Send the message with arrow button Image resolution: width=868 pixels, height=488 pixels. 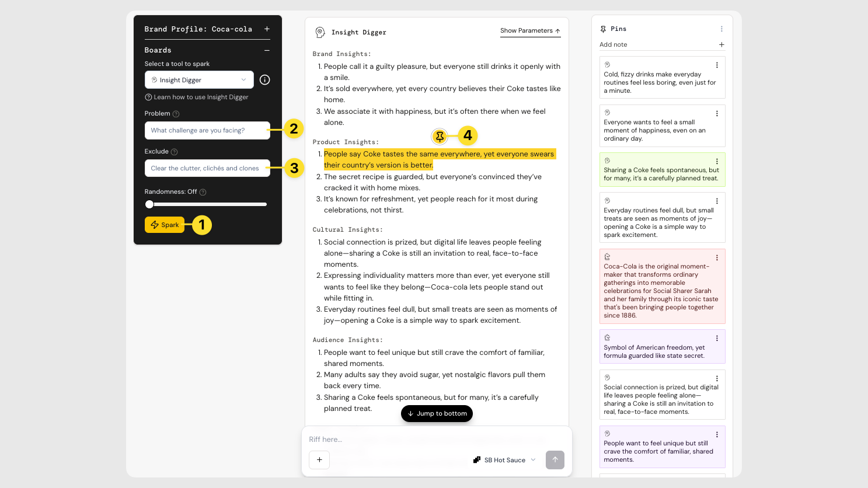click(555, 460)
